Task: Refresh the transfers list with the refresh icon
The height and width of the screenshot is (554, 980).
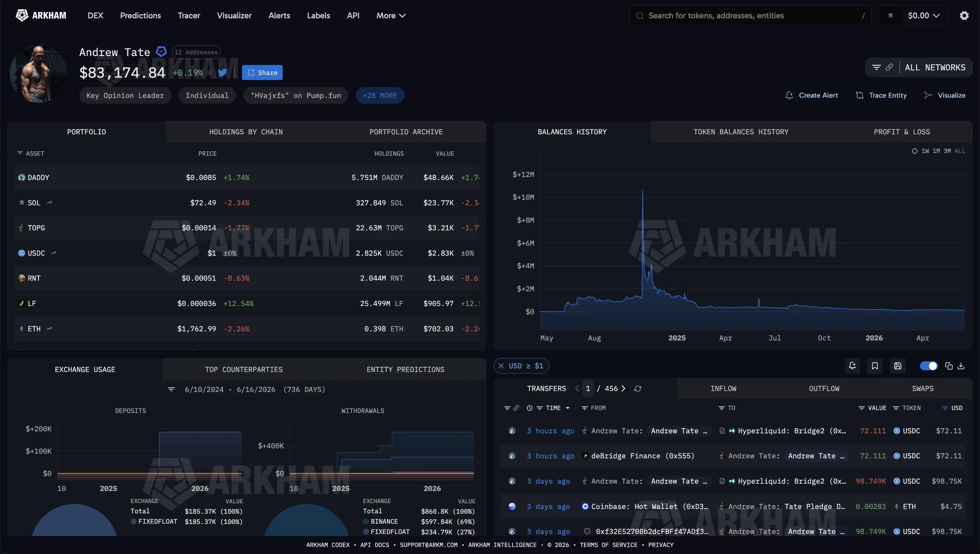Action: coord(638,388)
